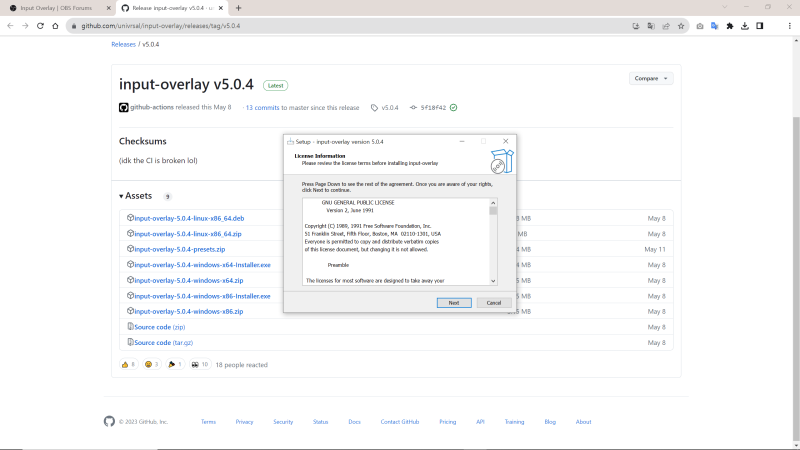This screenshot has height=450, width=800.
Task: Open the About footer link
Action: (583, 422)
